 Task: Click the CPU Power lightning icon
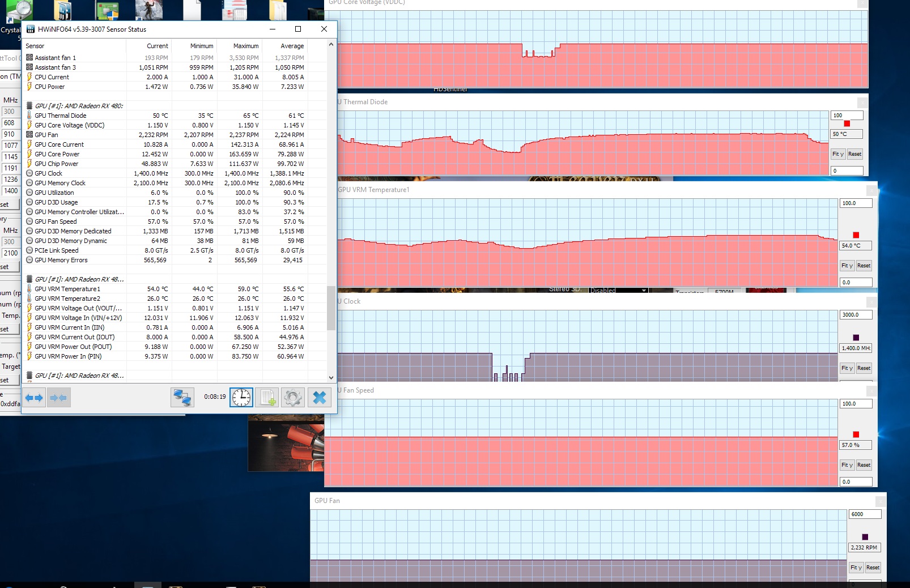[29, 86]
